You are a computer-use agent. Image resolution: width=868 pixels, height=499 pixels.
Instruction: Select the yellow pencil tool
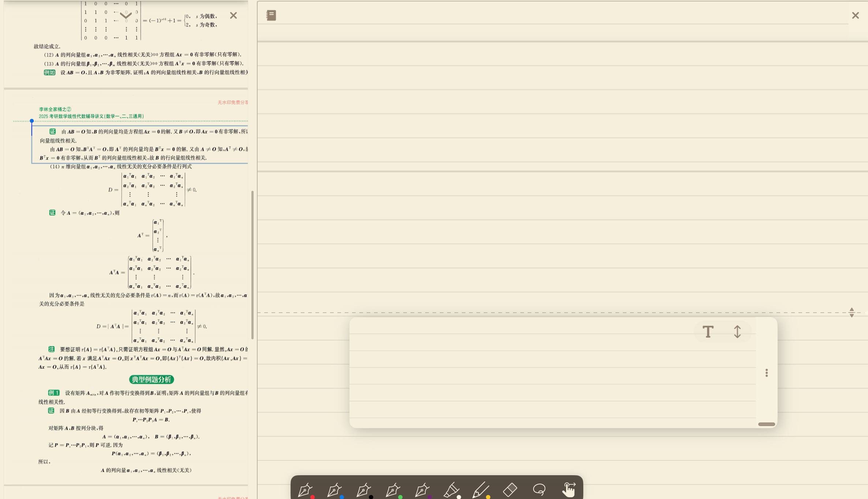pos(481,490)
